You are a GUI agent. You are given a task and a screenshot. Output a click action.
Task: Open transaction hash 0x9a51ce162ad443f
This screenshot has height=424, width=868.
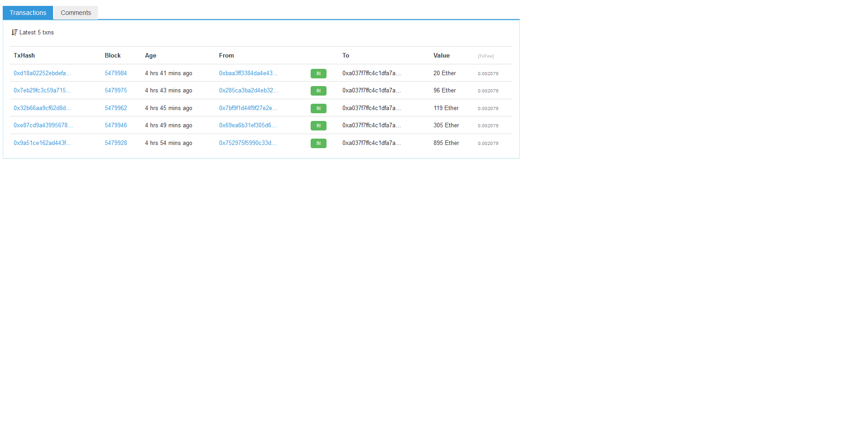[x=42, y=143]
